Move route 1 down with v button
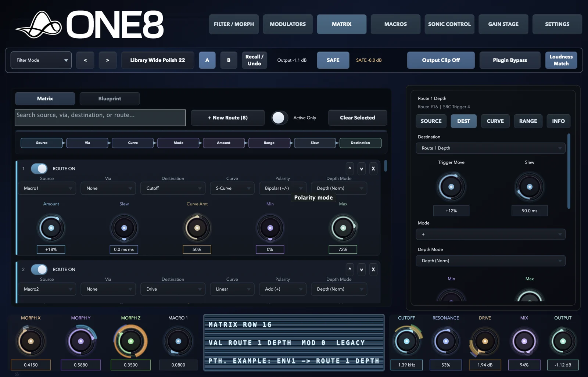 coord(361,168)
